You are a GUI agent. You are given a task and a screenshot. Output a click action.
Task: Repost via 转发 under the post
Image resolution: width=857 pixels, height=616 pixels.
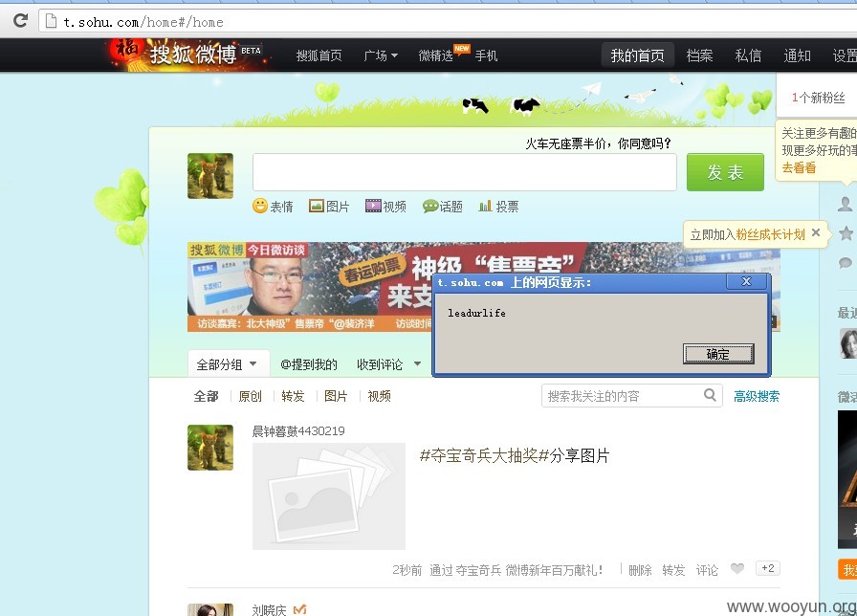pos(673,570)
